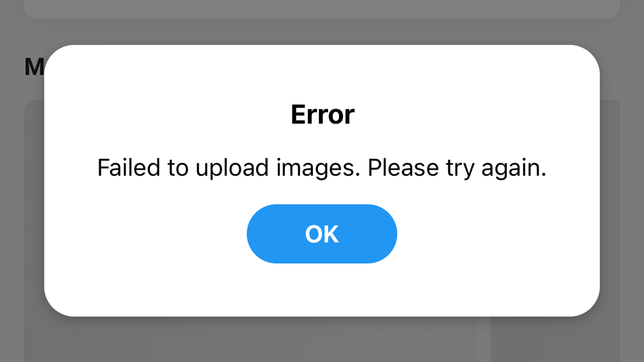Image resolution: width=644 pixels, height=362 pixels.
Task: Tap empty white space below the OK button
Action: [322, 289]
